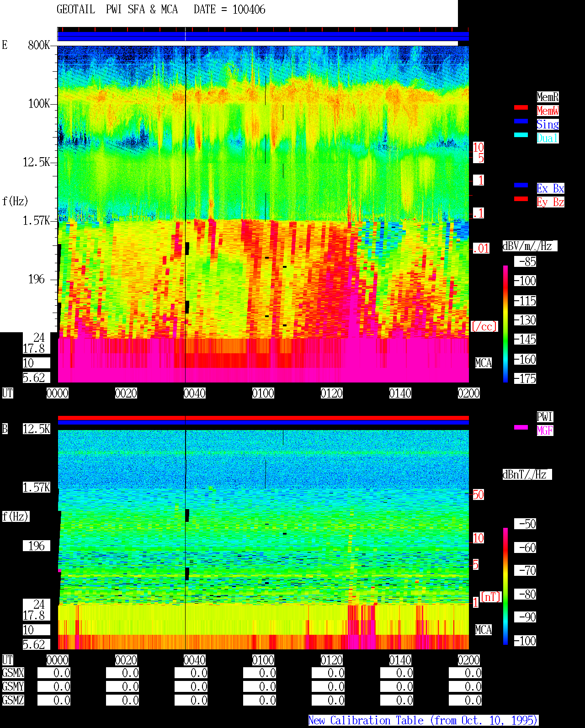This screenshot has height=728, width=585.
Task: Select the blue Ex Bx swatch
Action: pyautogui.click(x=521, y=185)
